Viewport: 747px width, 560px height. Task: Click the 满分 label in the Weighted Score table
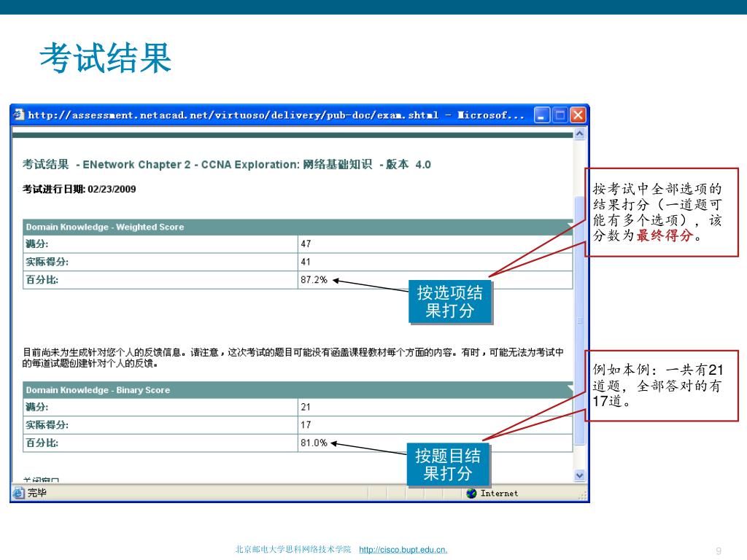coord(36,244)
